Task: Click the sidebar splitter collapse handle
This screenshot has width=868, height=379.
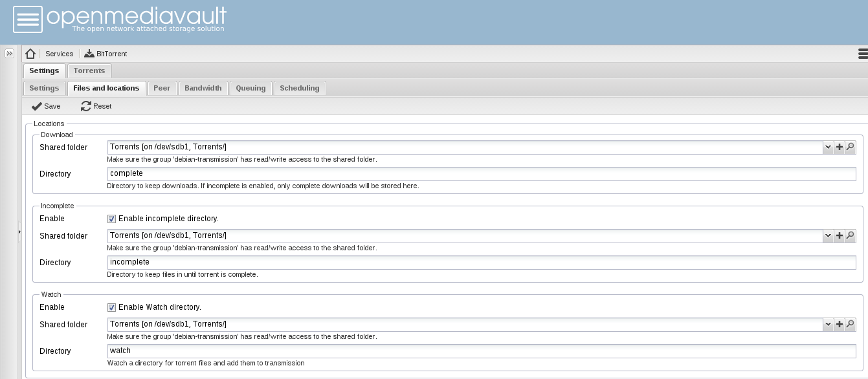Action: [x=19, y=232]
